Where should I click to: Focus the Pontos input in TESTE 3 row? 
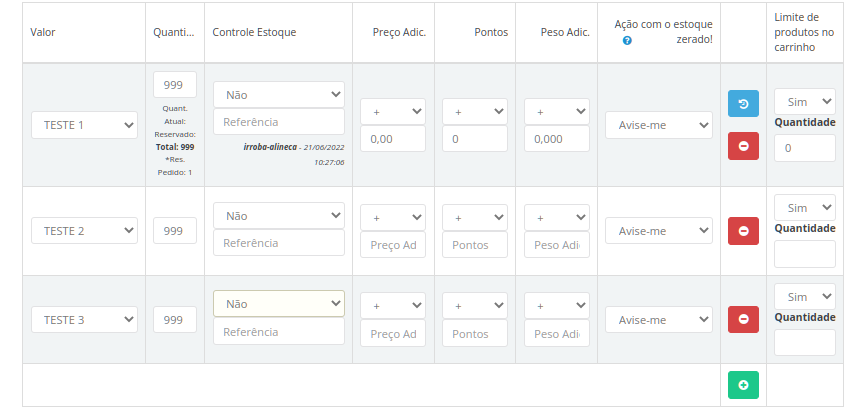(x=475, y=333)
